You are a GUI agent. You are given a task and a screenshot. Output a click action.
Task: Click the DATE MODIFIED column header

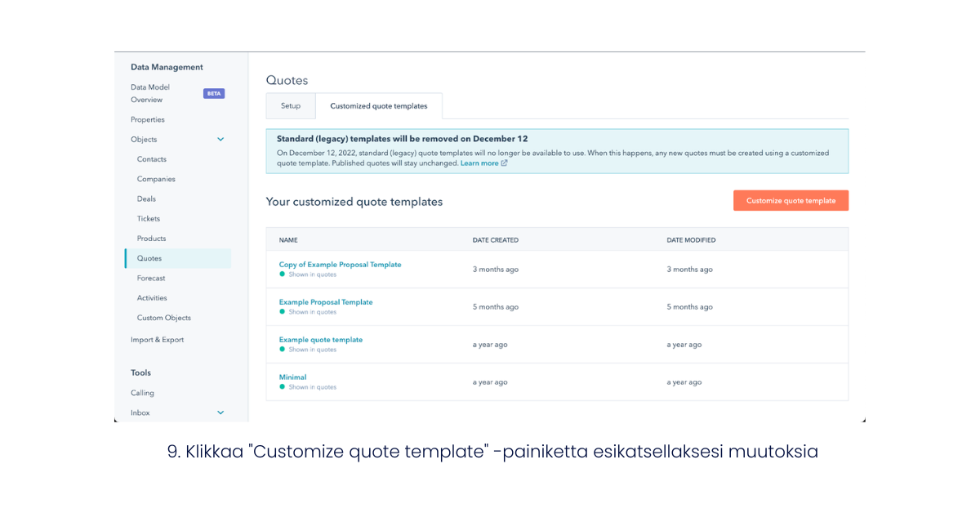(691, 240)
